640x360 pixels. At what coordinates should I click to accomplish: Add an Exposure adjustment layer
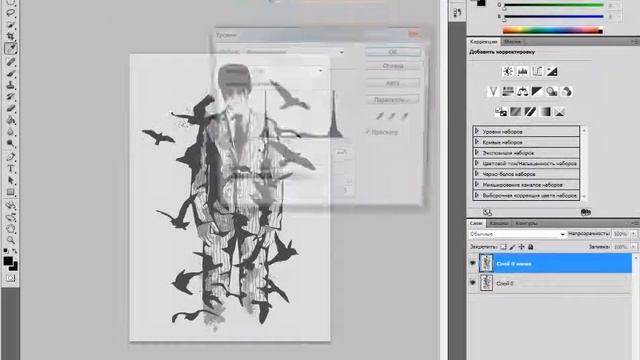[x=552, y=71]
